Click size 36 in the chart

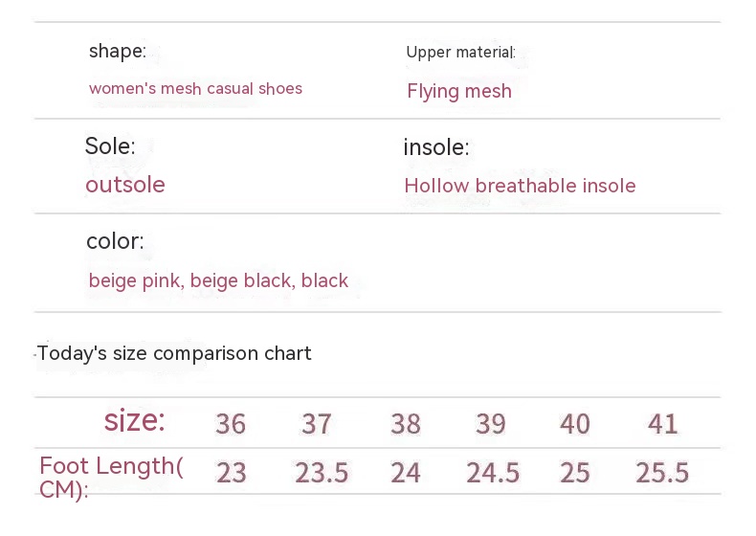point(231,424)
